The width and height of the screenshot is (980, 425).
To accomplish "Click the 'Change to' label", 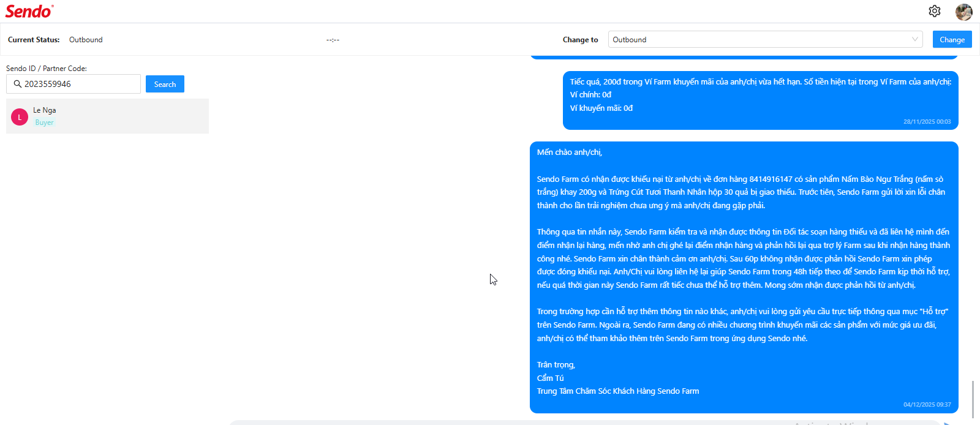I will coord(580,40).
